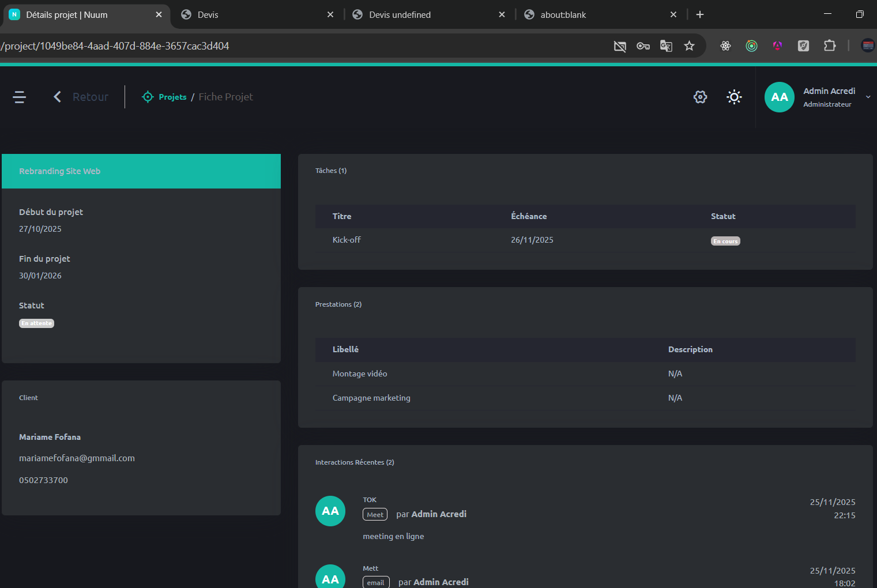This screenshot has height=588, width=877.
Task: Click the En cours status badge
Action: click(725, 241)
